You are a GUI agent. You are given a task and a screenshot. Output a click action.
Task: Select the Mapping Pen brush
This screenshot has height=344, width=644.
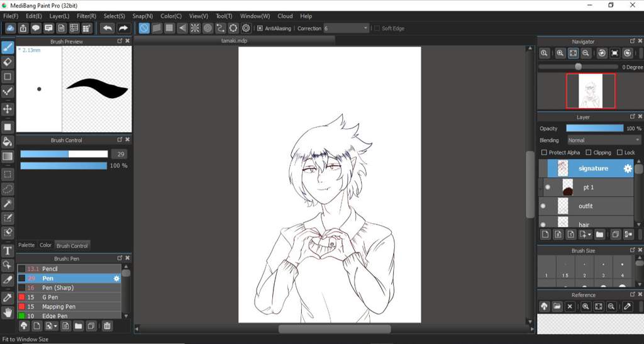pyautogui.click(x=69, y=307)
